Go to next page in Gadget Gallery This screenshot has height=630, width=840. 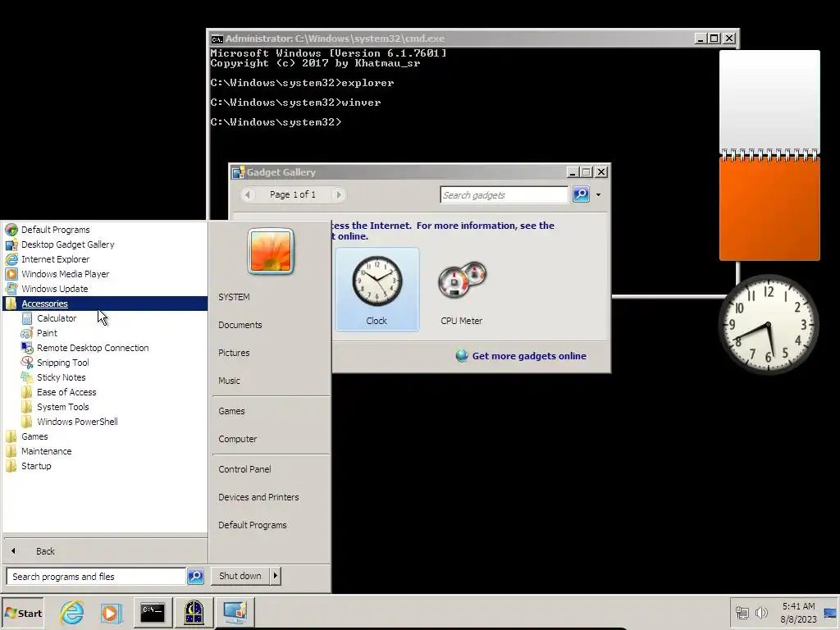[x=338, y=194]
